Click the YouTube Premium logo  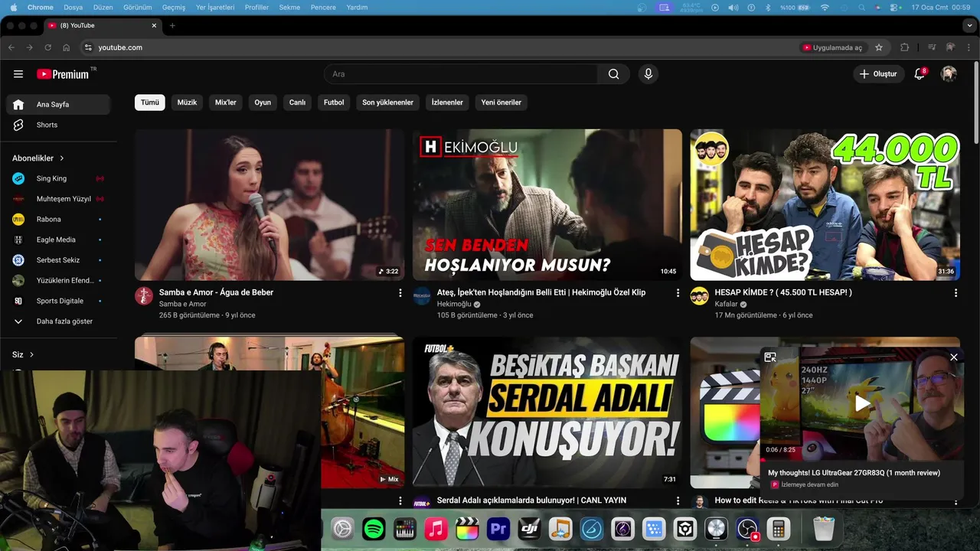[x=64, y=74]
